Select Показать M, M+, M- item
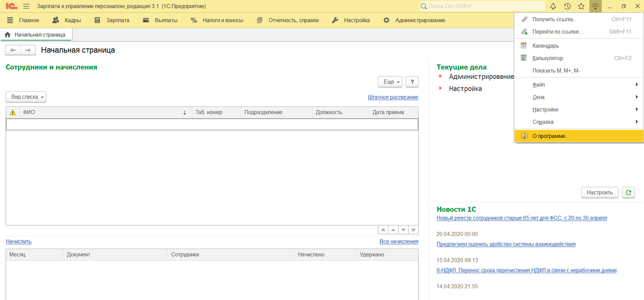Viewport: 644px width, 300px height. tap(579, 70)
